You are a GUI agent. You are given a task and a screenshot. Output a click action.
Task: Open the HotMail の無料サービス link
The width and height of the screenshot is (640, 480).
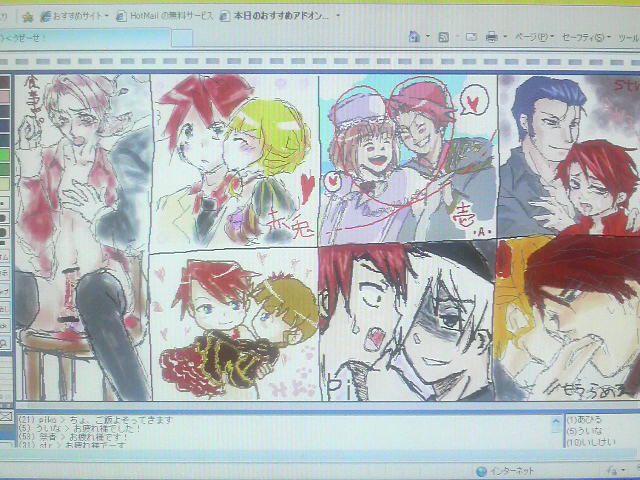coord(165,16)
